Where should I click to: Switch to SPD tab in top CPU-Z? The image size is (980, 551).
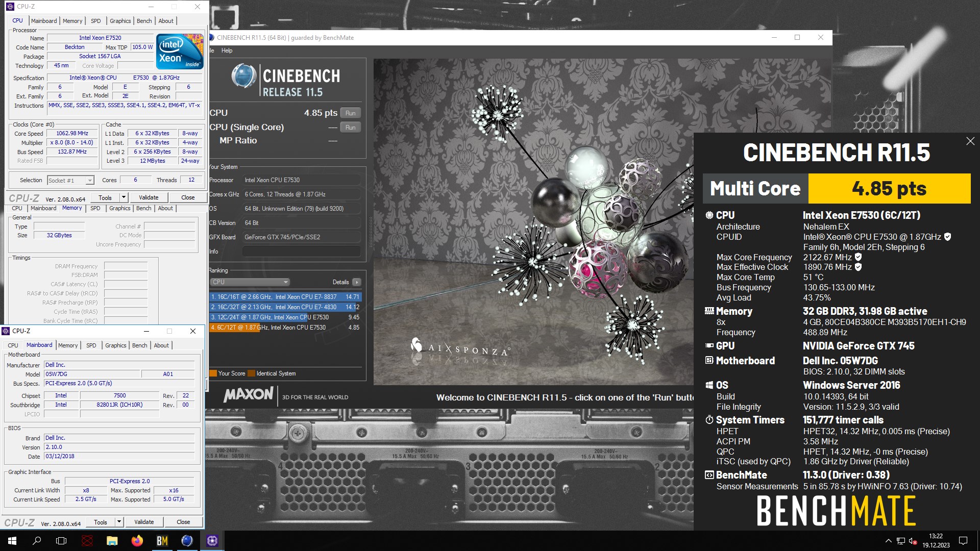click(96, 21)
